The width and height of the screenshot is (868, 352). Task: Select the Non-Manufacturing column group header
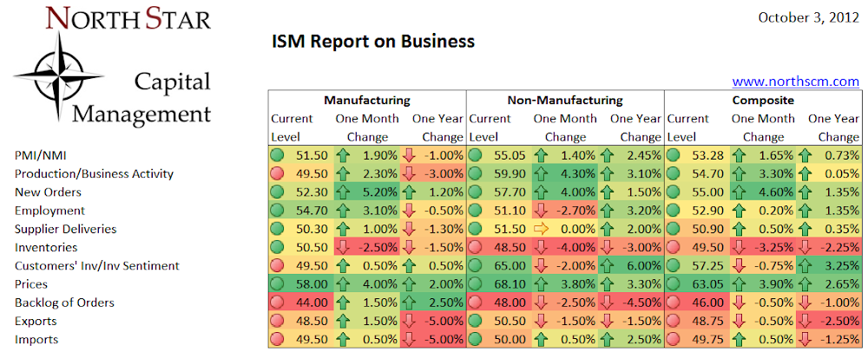coord(565,100)
